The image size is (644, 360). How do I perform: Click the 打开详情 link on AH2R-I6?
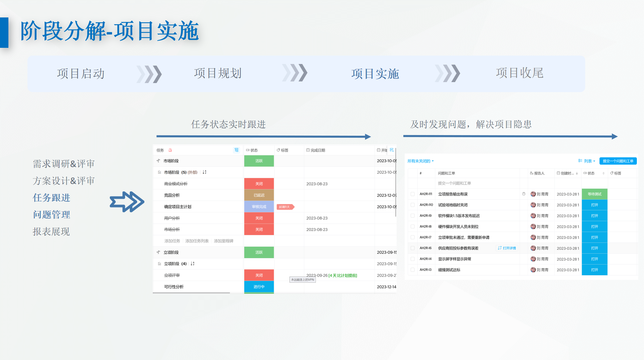pyautogui.click(x=507, y=248)
